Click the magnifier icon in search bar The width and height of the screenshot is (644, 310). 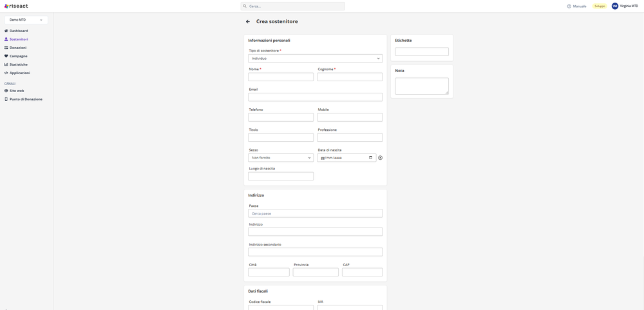coord(245,6)
